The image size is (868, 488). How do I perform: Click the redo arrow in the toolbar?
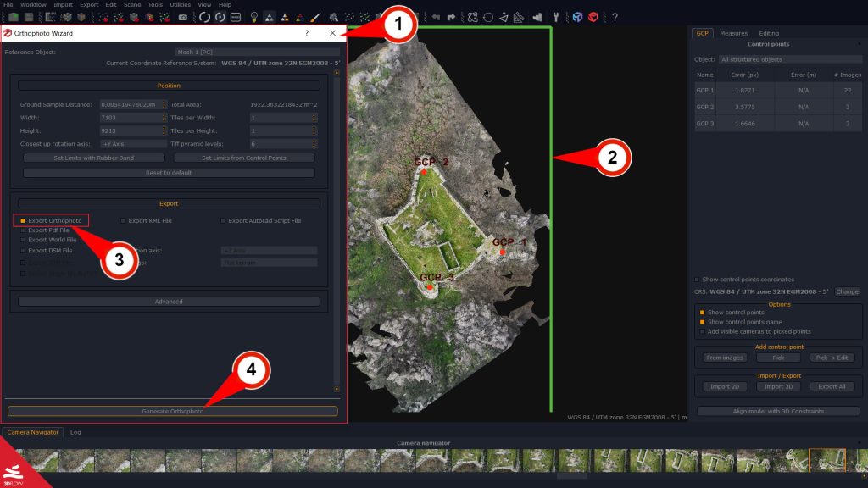[x=452, y=16]
